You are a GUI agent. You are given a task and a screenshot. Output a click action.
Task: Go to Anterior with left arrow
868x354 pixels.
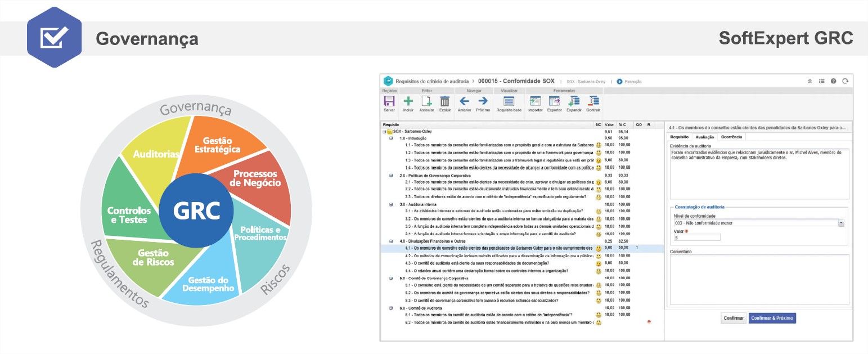click(464, 101)
